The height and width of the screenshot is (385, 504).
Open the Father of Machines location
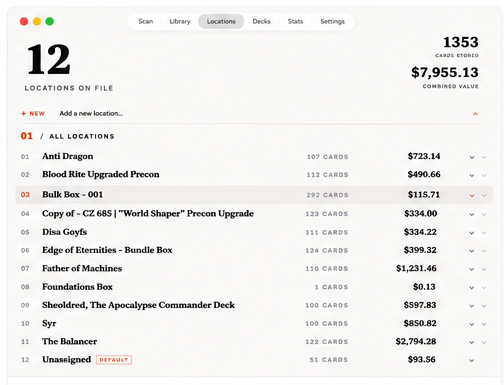click(x=82, y=268)
